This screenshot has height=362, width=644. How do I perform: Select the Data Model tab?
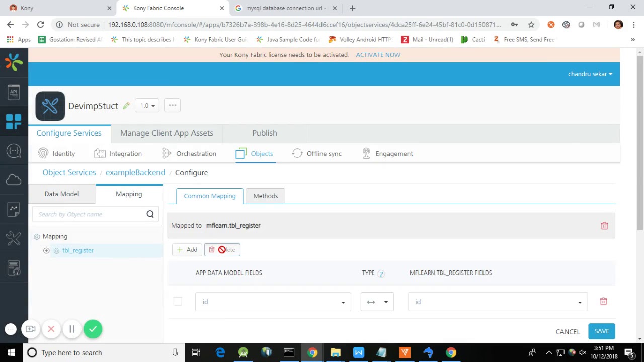coord(62,194)
